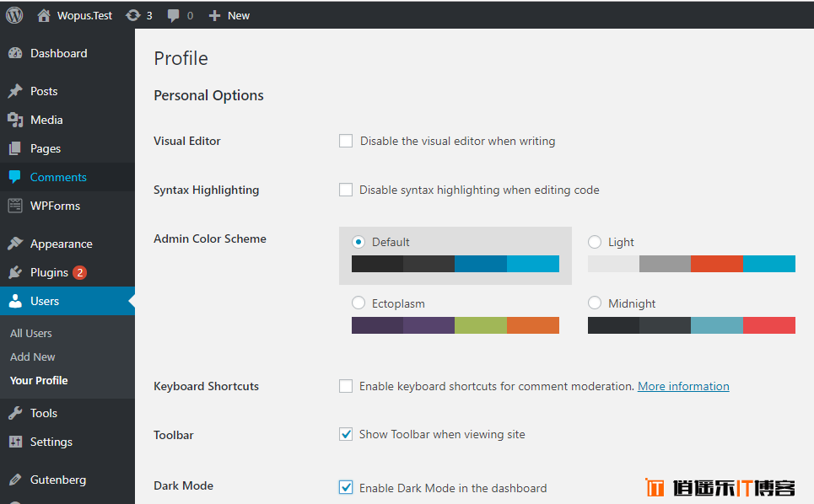814x504 pixels.
Task: Click the Posts pushpin icon
Action: (x=15, y=91)
